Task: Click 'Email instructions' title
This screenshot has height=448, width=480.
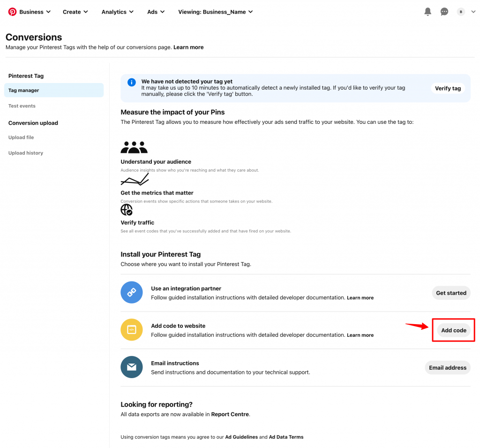Action: pyautogui.click(x=175, y=364)
